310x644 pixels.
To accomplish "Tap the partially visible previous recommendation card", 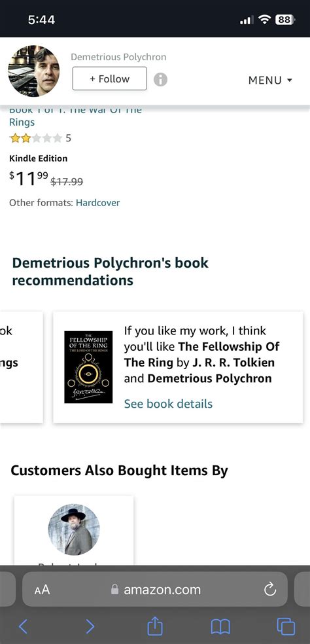I will pos(22,367).
